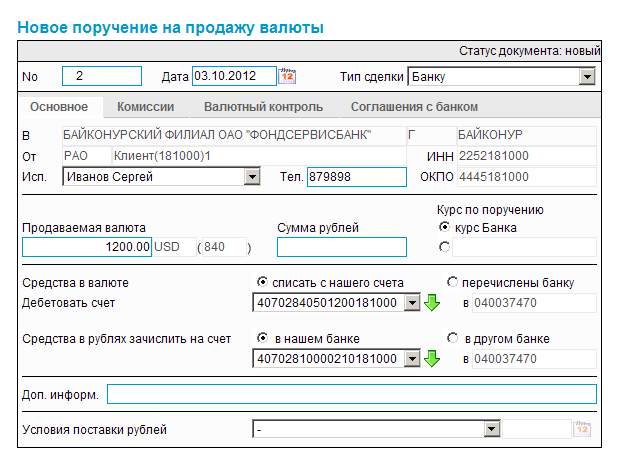Choose перечислены банку option
618x468 pixels.
452,282
